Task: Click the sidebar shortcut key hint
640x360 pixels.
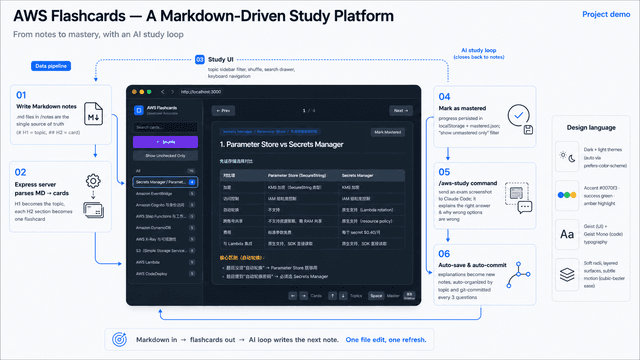Action: click(409, 296)
